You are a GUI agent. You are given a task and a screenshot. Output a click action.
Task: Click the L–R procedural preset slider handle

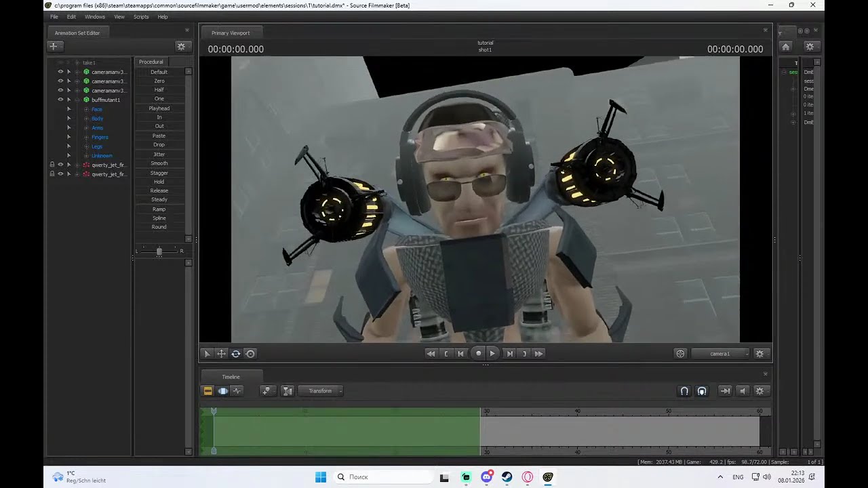159,251
